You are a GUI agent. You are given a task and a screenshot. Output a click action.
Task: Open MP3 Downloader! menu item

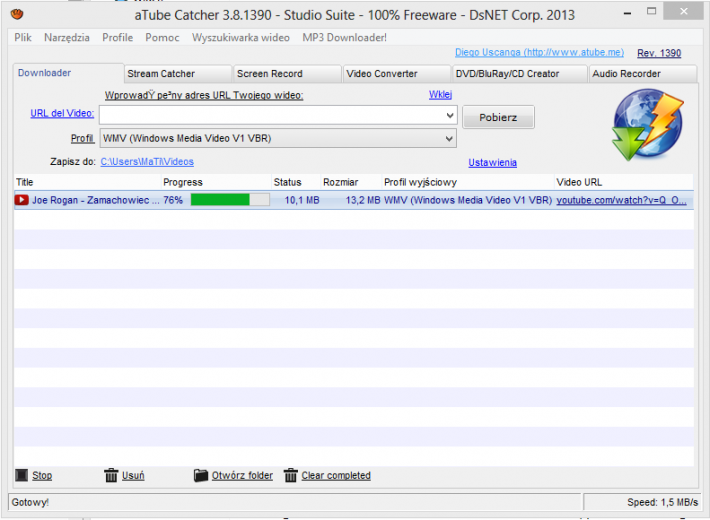coord(345,38)
